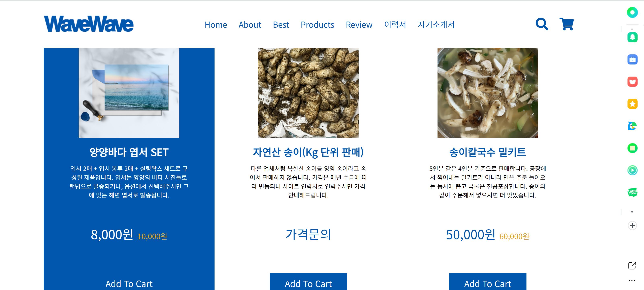Open the three-dots sidebar menu
Screen dimensions: 644x290
pyautogui.click(x=632, y=281)
